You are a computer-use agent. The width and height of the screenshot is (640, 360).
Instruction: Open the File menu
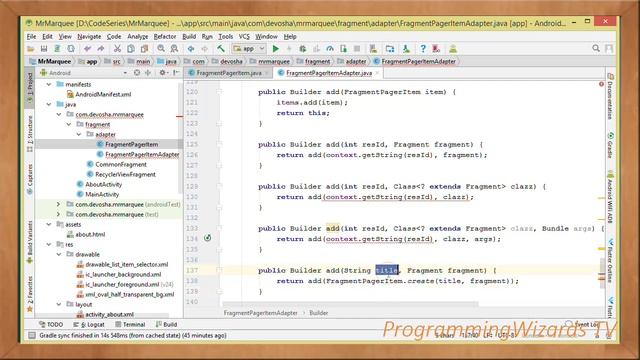(x=31, y=37)
